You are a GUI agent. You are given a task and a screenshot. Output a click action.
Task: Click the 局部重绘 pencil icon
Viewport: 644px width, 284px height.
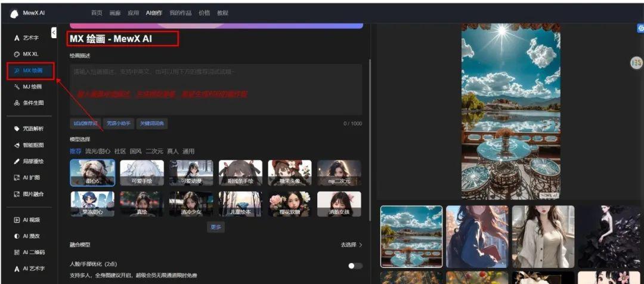tap(17, 161)
